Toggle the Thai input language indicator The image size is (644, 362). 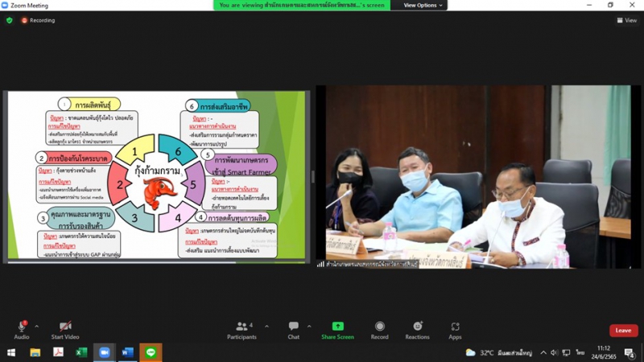[x=580, y=352]
